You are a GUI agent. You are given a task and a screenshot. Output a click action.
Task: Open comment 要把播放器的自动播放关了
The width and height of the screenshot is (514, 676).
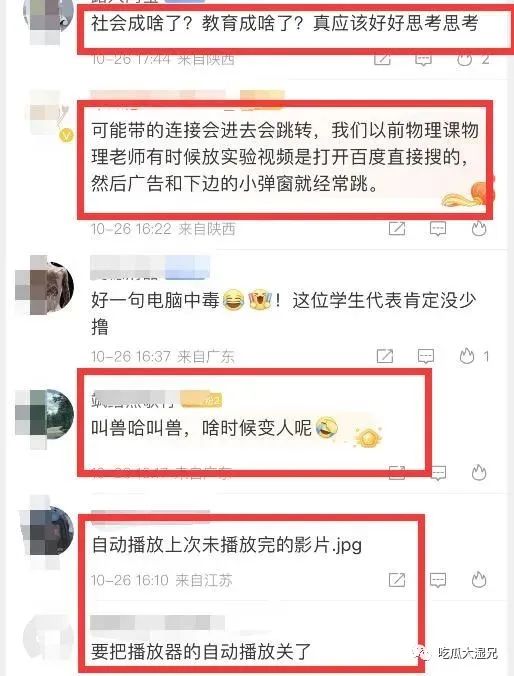201,651
